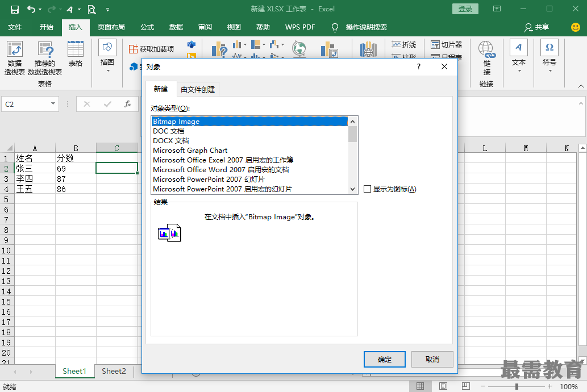Click the Line sparkline (折线) icon
The image size is (587, 392).
(404, 44)
